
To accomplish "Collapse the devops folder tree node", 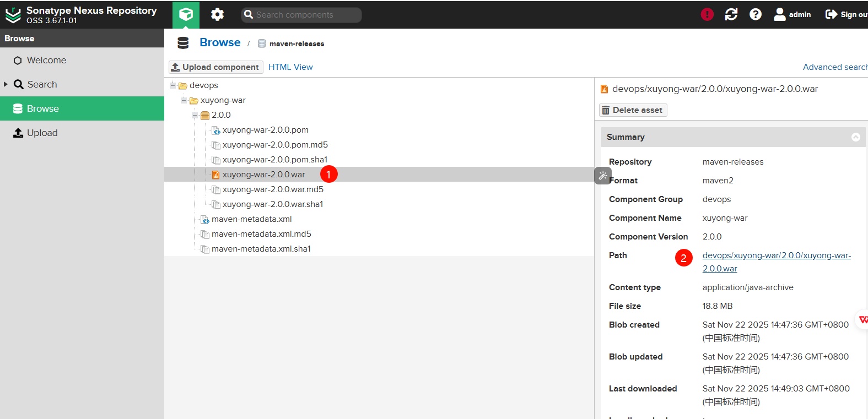I will [173, 85].
